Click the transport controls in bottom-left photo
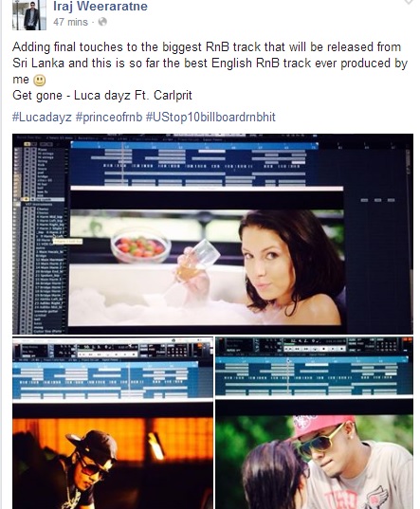Image resolution: width=420 pixels, height=509 pixels. (x=107, y=354)
